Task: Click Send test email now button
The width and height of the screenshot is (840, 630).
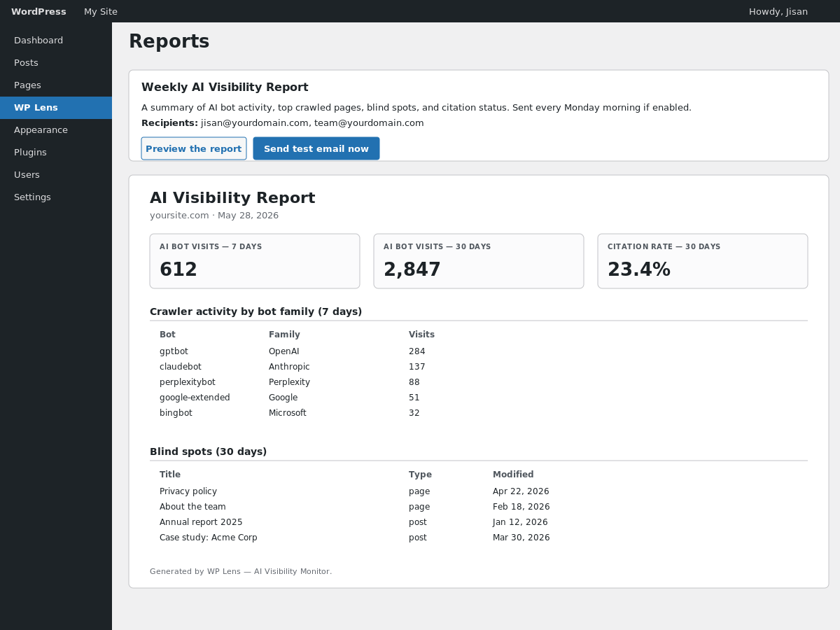Action: tap(316, 148)
